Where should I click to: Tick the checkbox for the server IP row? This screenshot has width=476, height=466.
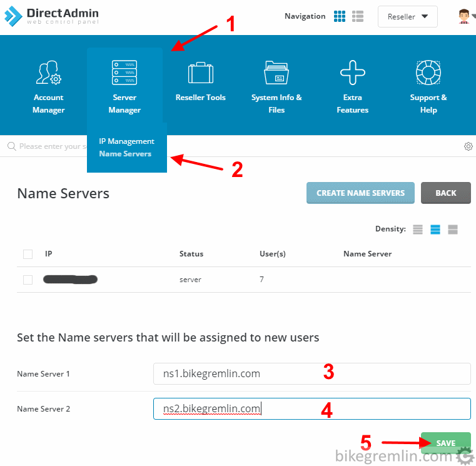coord(28,280)
